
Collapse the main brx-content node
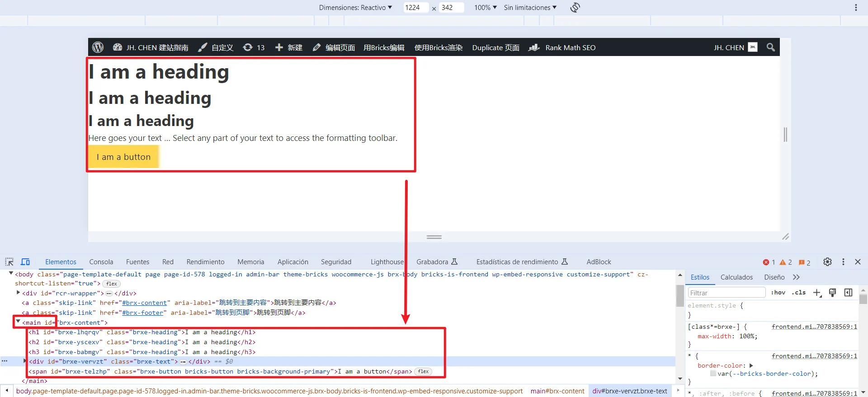click(18, 322)
